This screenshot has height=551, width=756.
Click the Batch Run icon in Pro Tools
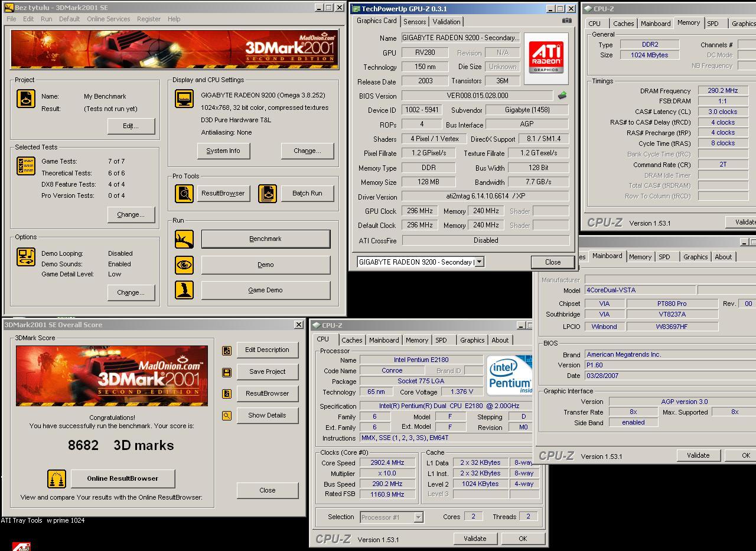click(268, 193)
